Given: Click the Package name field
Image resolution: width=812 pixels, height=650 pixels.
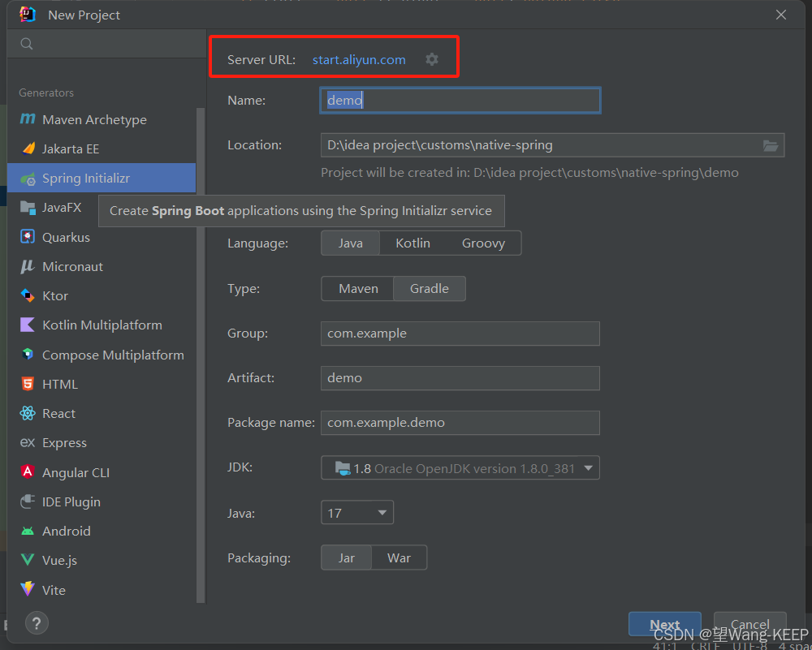Looking at the screenshot, I should [x=460, y=423].
